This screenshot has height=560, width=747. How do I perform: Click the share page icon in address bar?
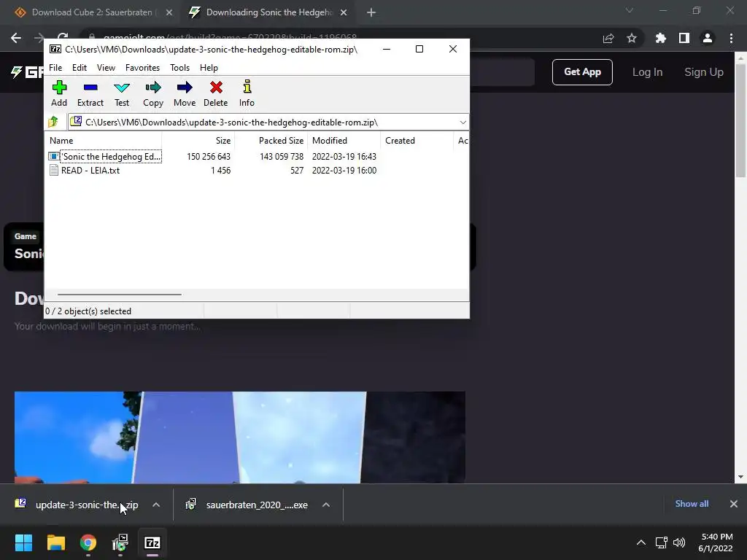pos(608,39)
